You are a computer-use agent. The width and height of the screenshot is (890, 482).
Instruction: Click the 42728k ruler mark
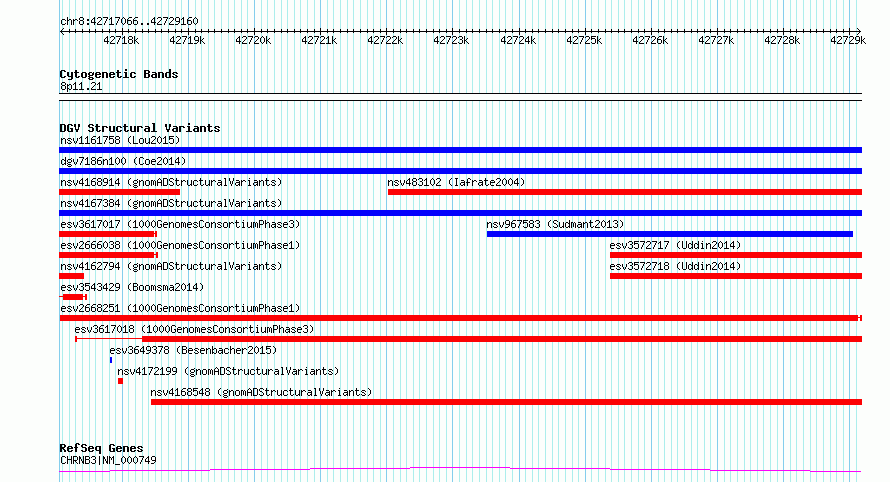[782, 40]
